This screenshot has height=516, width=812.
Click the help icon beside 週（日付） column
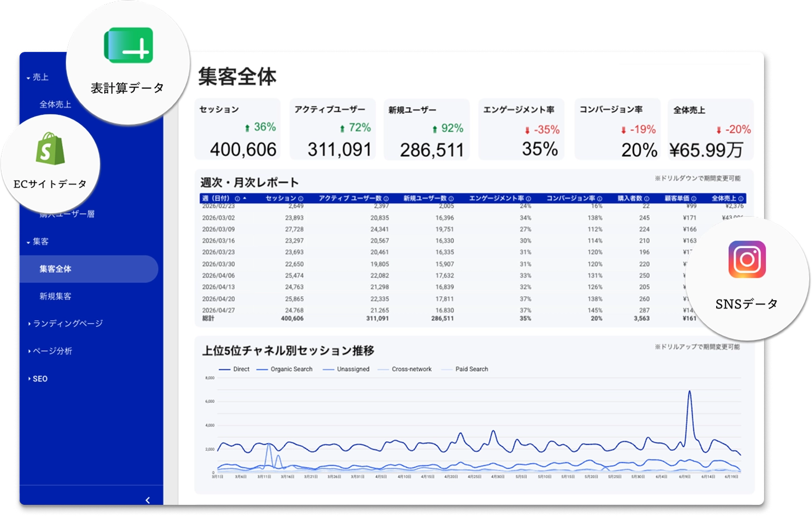[237, 199]
